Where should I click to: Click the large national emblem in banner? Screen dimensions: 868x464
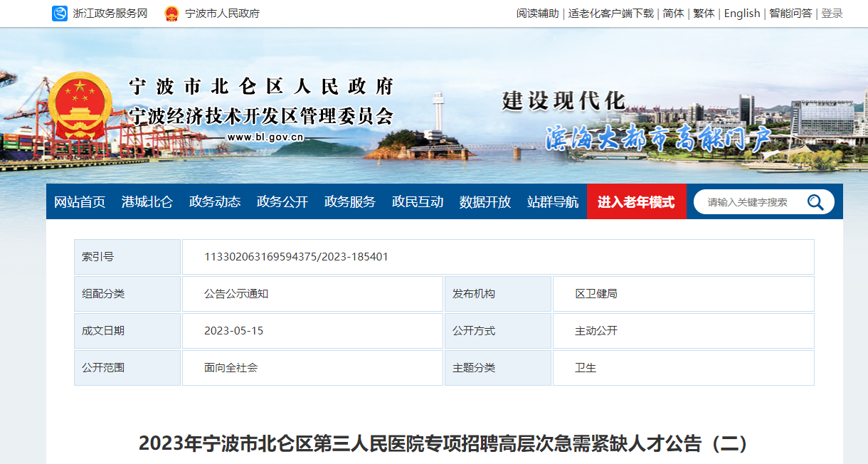click(x=80, y=106)
